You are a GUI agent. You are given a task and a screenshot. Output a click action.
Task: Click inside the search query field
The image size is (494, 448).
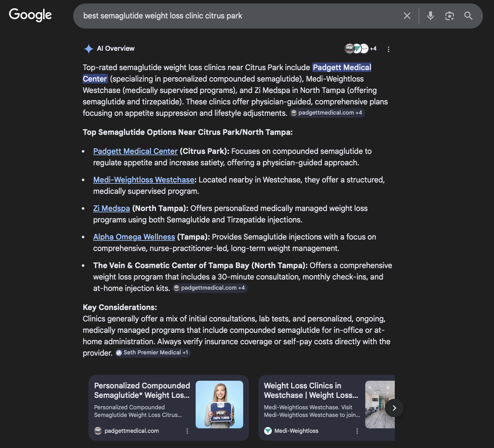point(238,16)
